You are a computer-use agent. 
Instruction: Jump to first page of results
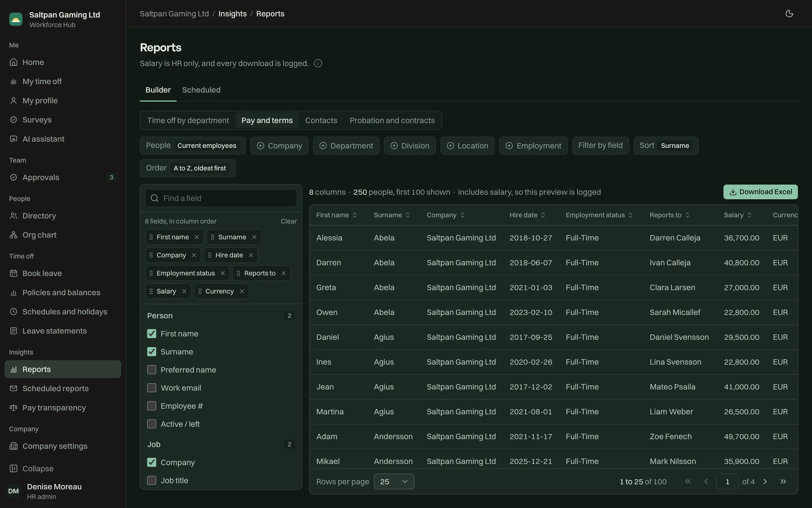click(x=688, y=481)
